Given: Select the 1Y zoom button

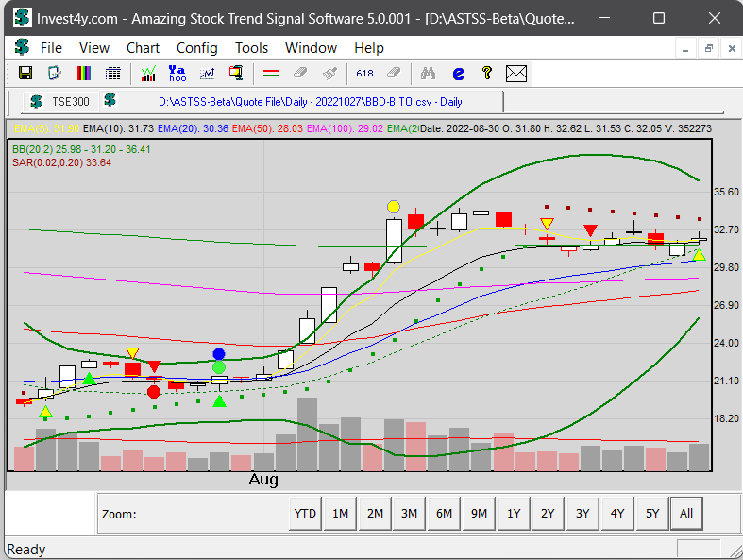Looking at the screenshot, I should (x=514, y=514).
